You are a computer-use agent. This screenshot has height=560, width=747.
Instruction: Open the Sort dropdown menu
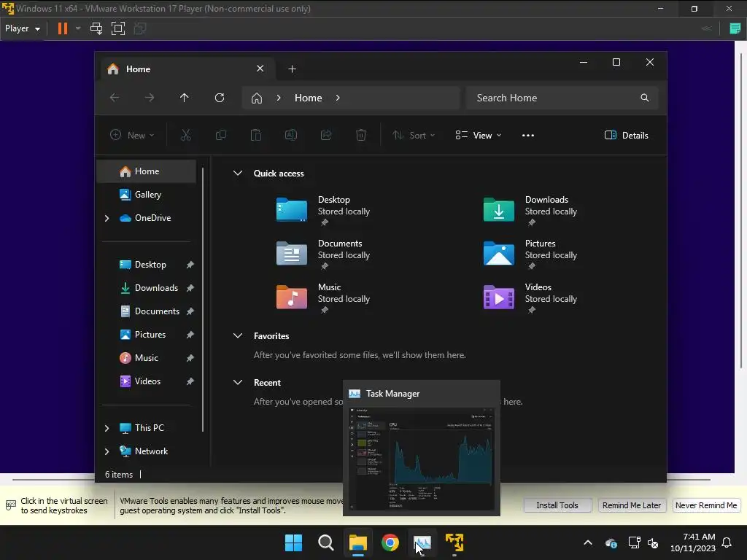click(x=414, y=135)
